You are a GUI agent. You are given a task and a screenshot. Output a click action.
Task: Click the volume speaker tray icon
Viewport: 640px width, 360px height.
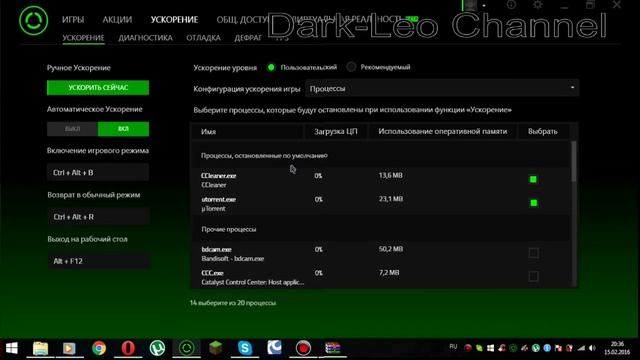592,348
